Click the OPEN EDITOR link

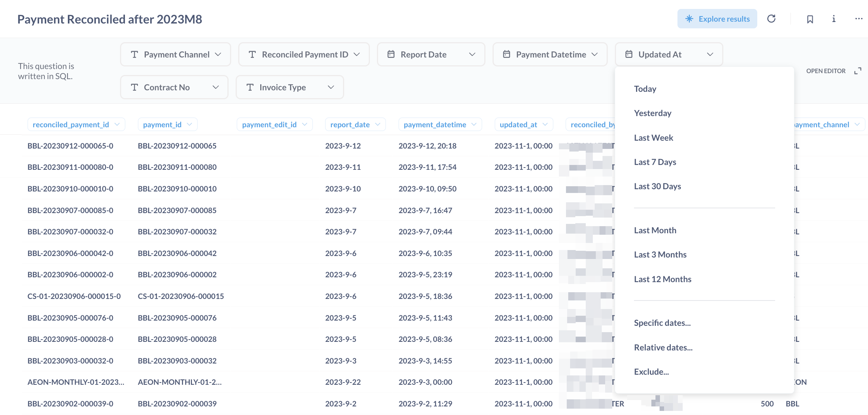825,71
